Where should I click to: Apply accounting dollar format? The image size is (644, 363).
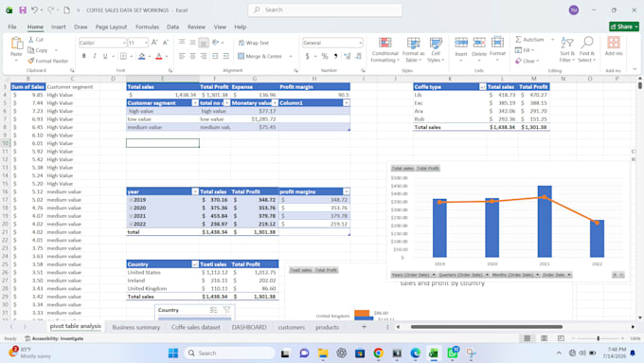(x=307, y=56)
